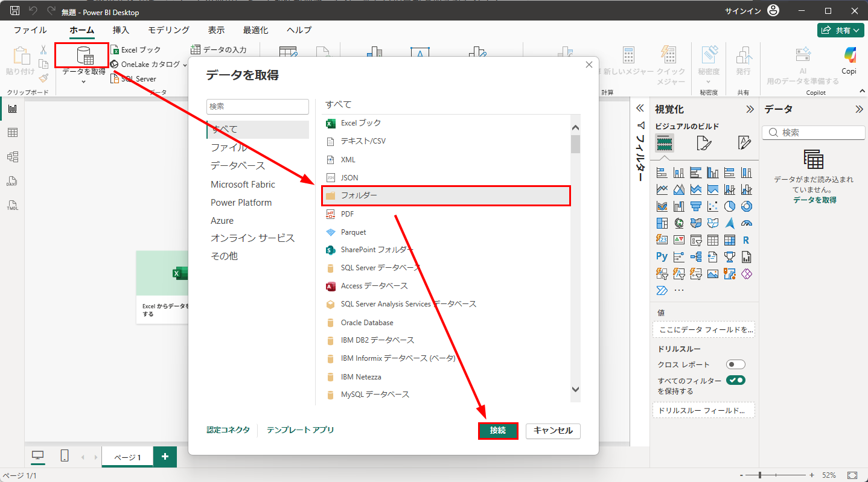Viewport: 868px width, 482px height.
Task: Add the trophy Metrics visual
Action: point(730,257)
